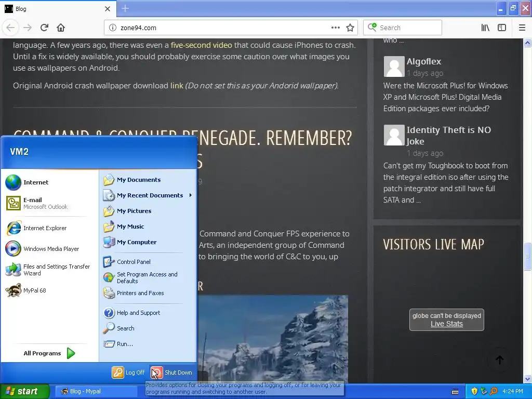Click the scroll-to-top arrow button
The width and height of the screenshot is (532, 399).
click(499, 360)
